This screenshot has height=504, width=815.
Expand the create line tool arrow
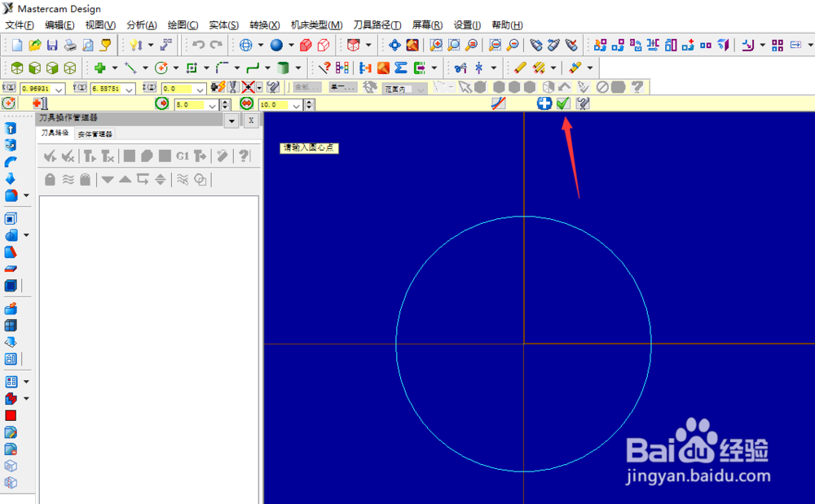145,68
